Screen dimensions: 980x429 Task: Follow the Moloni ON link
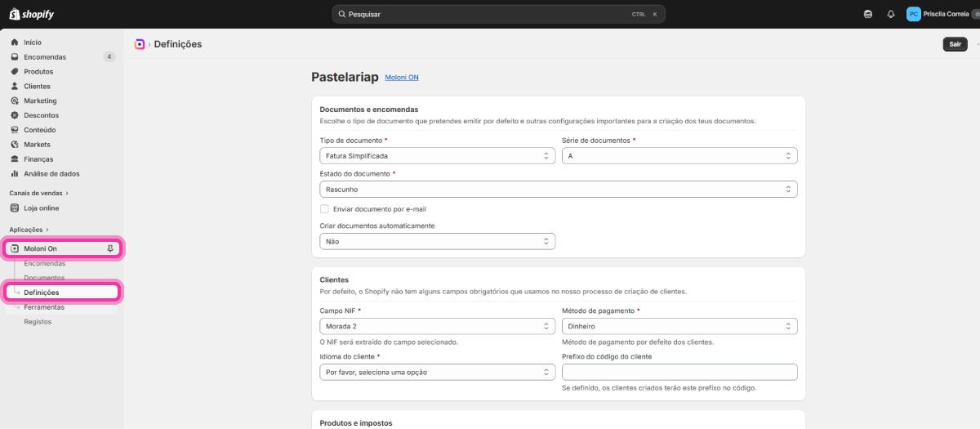(x=402, y=78)
